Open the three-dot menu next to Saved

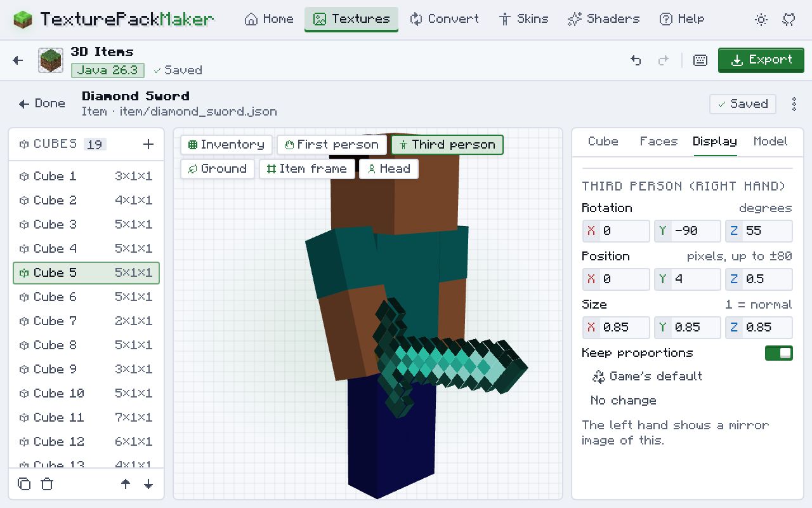point(794,104)
